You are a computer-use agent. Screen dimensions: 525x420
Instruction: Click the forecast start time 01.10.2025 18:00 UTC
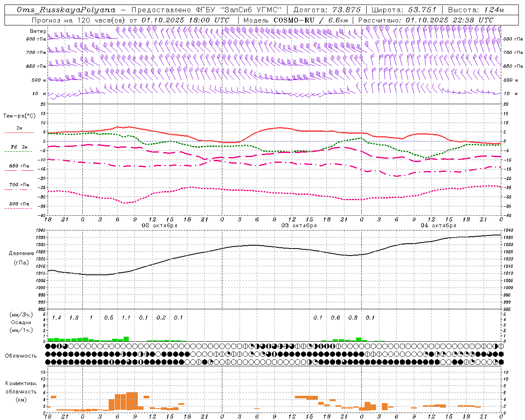[185, 20]
